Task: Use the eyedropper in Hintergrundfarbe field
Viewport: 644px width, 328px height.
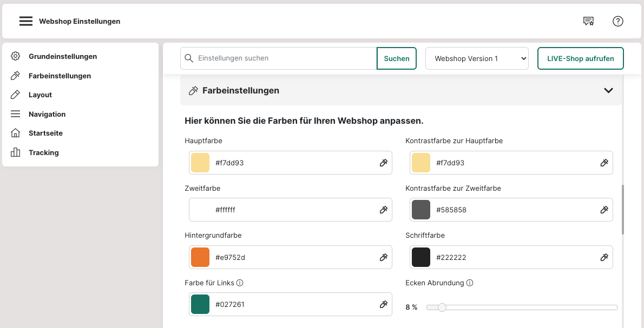Action: [384, 257]
